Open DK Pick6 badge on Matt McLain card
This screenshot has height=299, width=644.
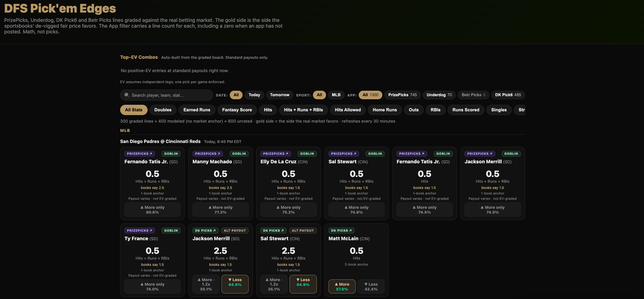(x=341, y=230)
